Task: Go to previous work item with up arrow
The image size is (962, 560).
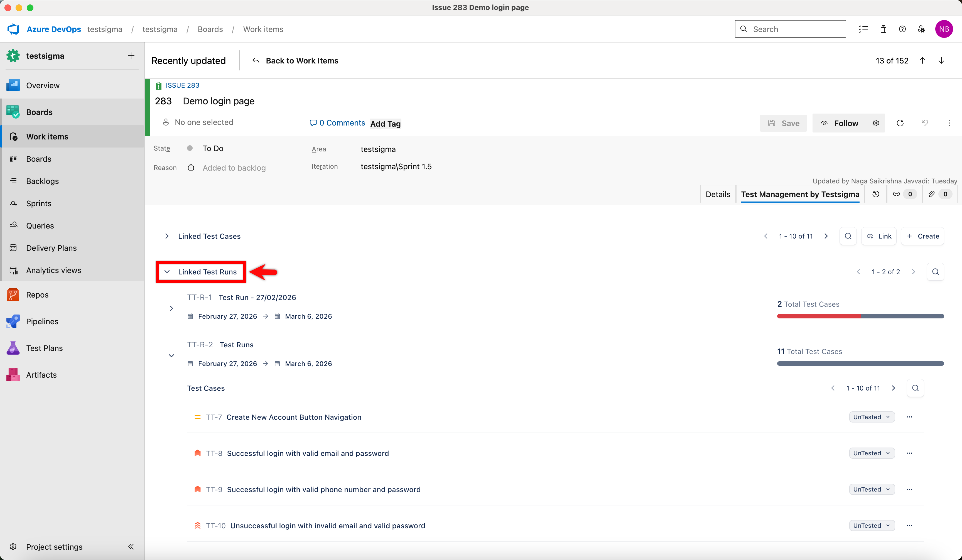Action: (x=922, y=61)
